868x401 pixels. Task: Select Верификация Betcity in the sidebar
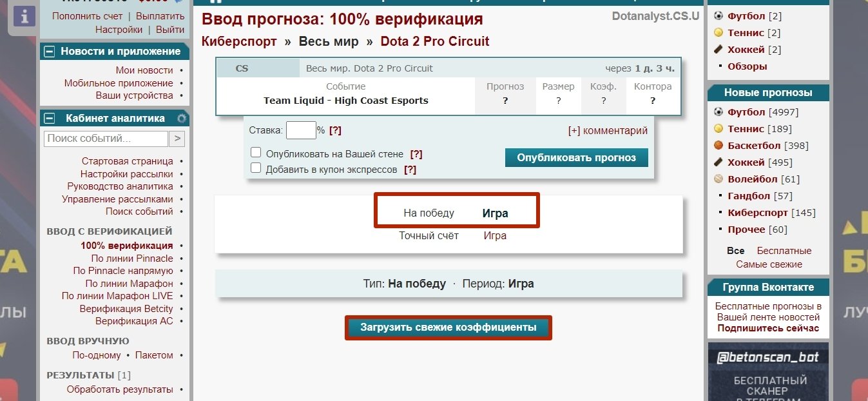click(126, 309)
